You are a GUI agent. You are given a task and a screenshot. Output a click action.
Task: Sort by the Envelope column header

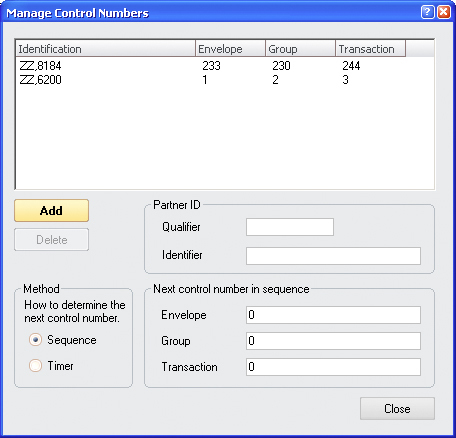pyautogui.click(x=230, y=49)
